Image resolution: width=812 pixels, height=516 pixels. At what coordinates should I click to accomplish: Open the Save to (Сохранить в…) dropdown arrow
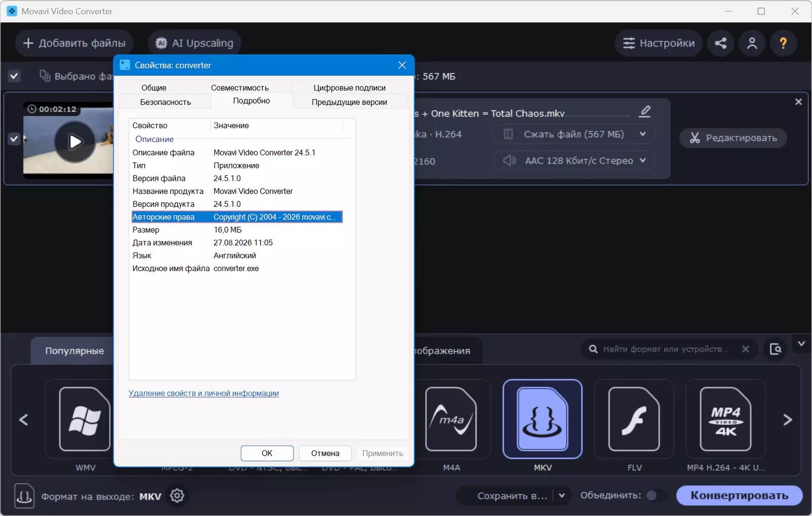click(x=562, y=496)
